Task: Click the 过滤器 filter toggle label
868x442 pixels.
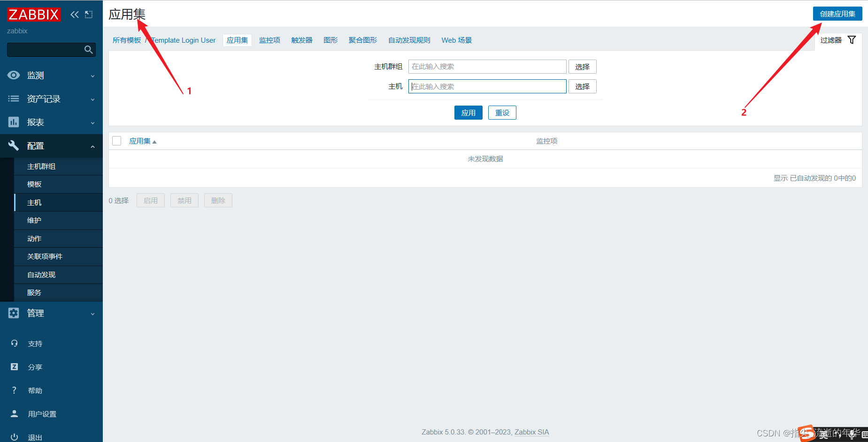Action: [x=831, y=40]
